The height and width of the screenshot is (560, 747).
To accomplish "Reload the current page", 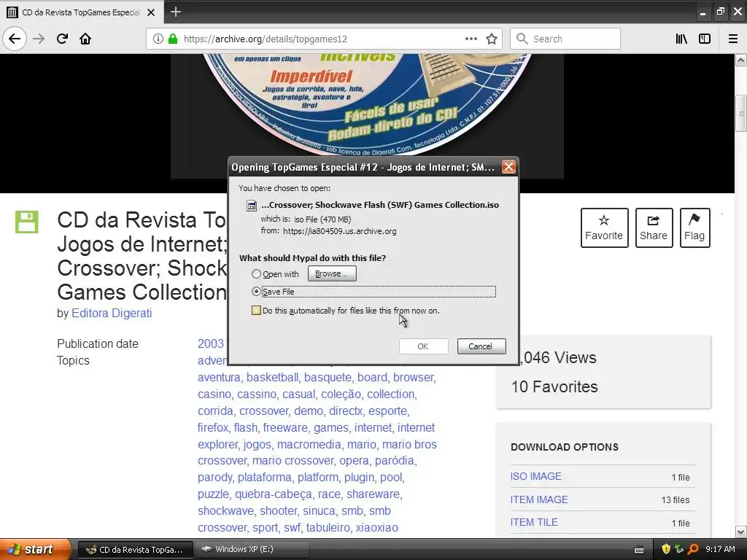I will tap(62, 39).
